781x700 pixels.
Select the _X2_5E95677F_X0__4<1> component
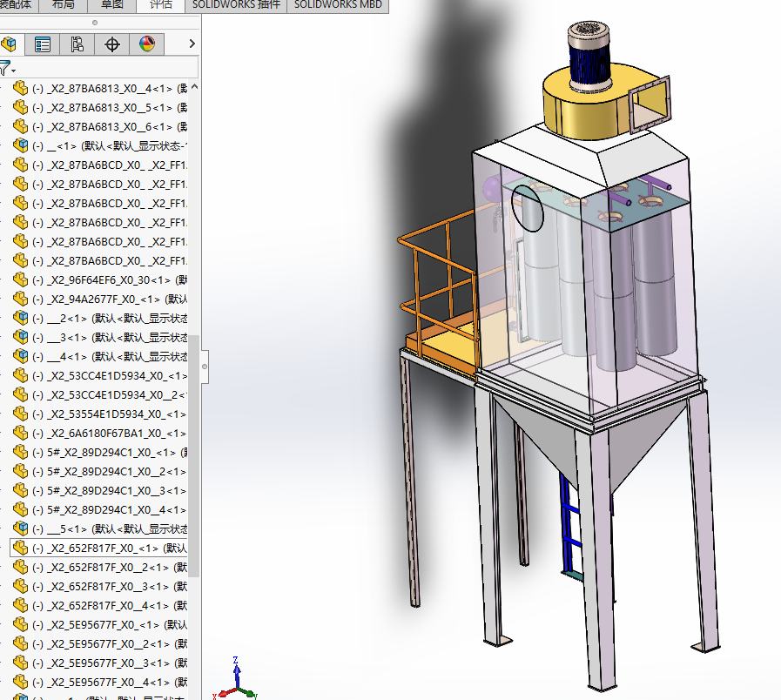[99, 682]
